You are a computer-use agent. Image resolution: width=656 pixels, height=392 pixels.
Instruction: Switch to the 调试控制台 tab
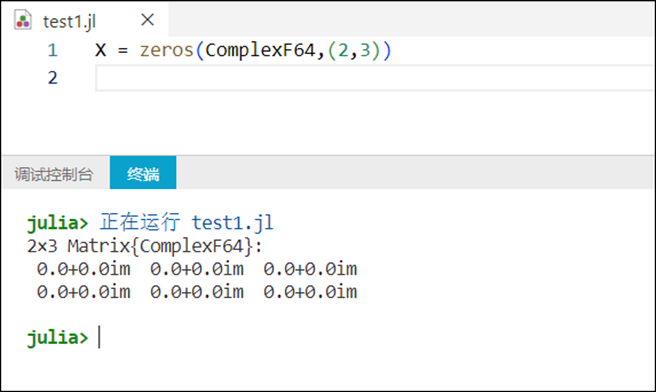point(54,174)
